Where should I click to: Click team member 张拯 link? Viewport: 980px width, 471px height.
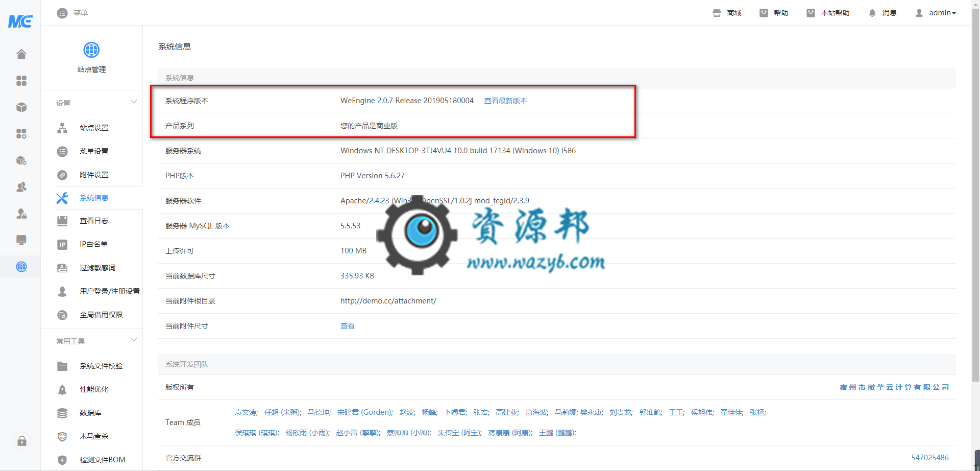757,412
